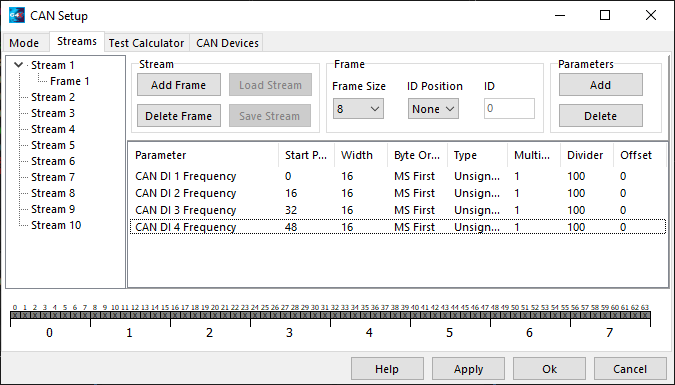Image resolution: width=675 pixels, height=385 pixels.
Task: Select Frame 1 under Stream 1
Action: pyautogui.click(x=70, y=81)
